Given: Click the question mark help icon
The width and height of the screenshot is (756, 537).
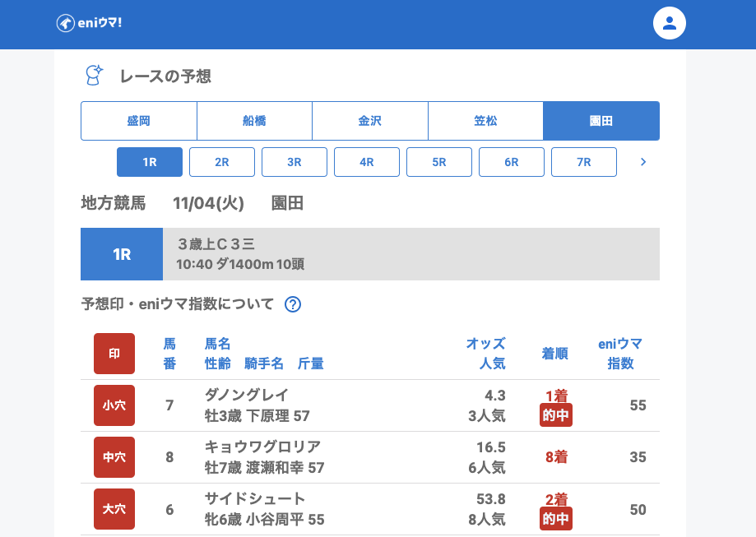Looking at the screenshot, I should click(293, 304).
